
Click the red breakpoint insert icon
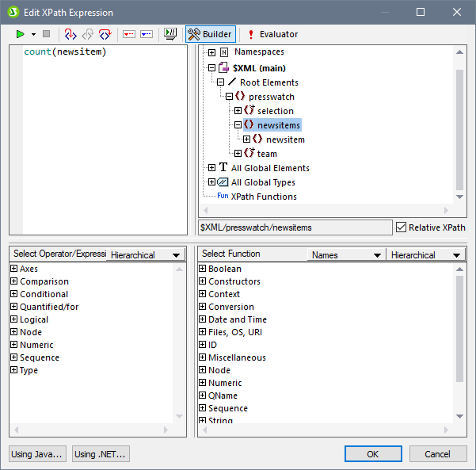(128, 34)
